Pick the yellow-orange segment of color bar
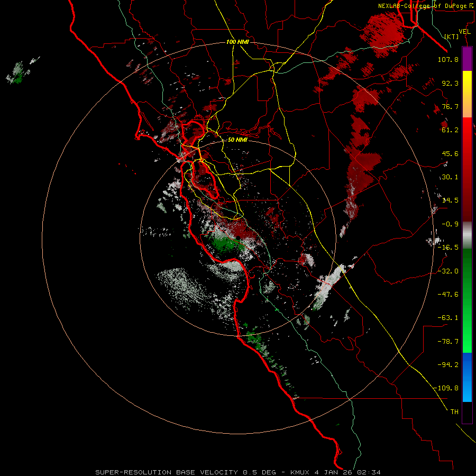The width and height of the screenshot is (476, 476). coord(467,94)
